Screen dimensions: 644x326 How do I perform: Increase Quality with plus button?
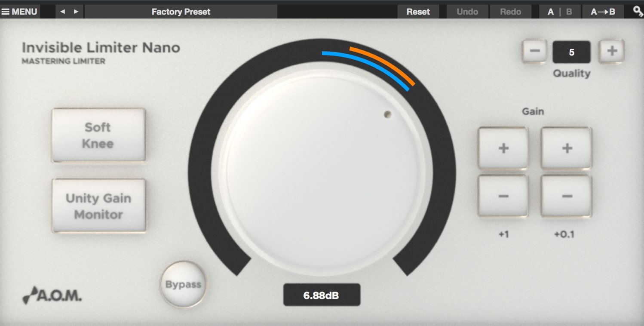coord(612,51)
